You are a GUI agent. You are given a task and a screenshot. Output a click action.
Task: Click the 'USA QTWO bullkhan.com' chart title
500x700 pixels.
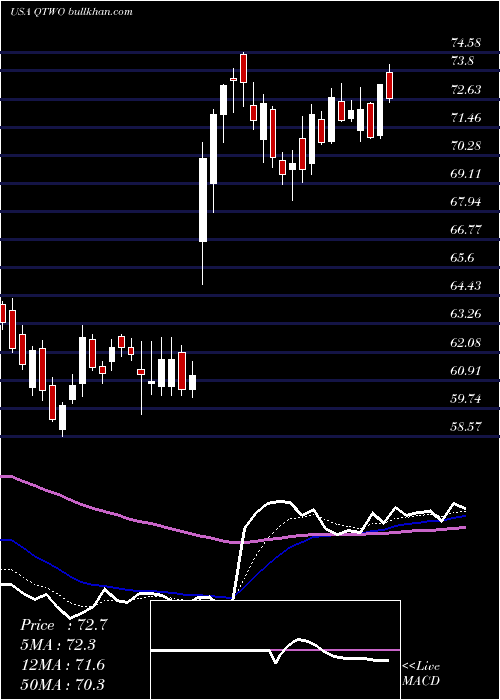point(71,12)
